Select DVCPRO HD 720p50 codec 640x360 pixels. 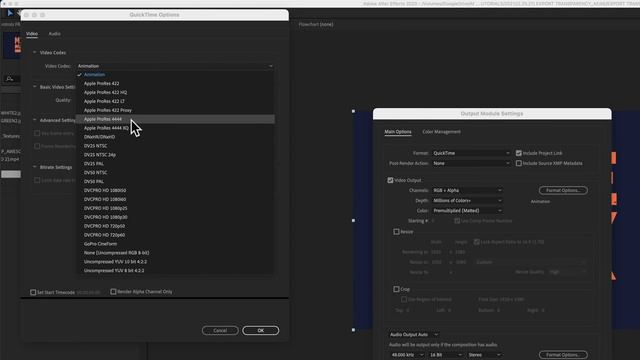[175, 226]
